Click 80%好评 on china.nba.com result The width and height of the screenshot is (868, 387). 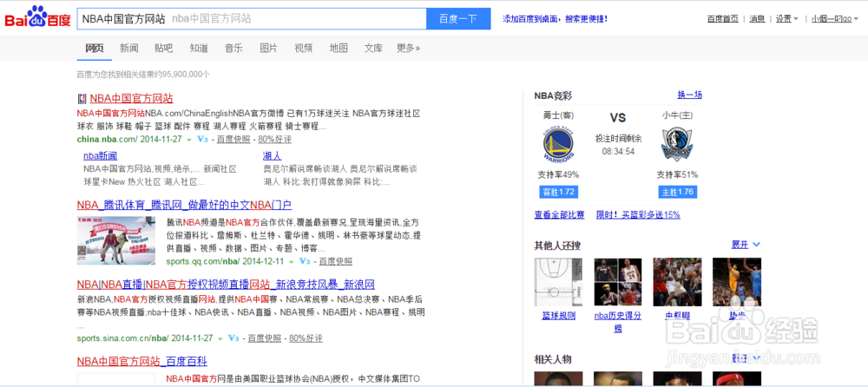pyautogui.click(x=274, y=140)
